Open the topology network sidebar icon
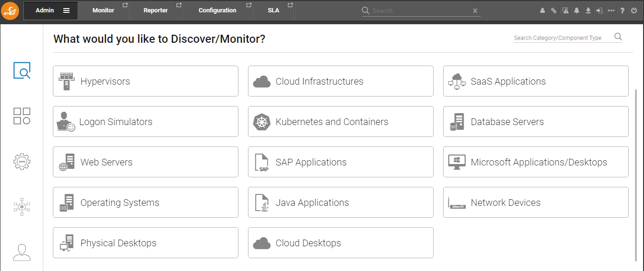This screenshot has height=271, width=644. [x=22, y=206]
